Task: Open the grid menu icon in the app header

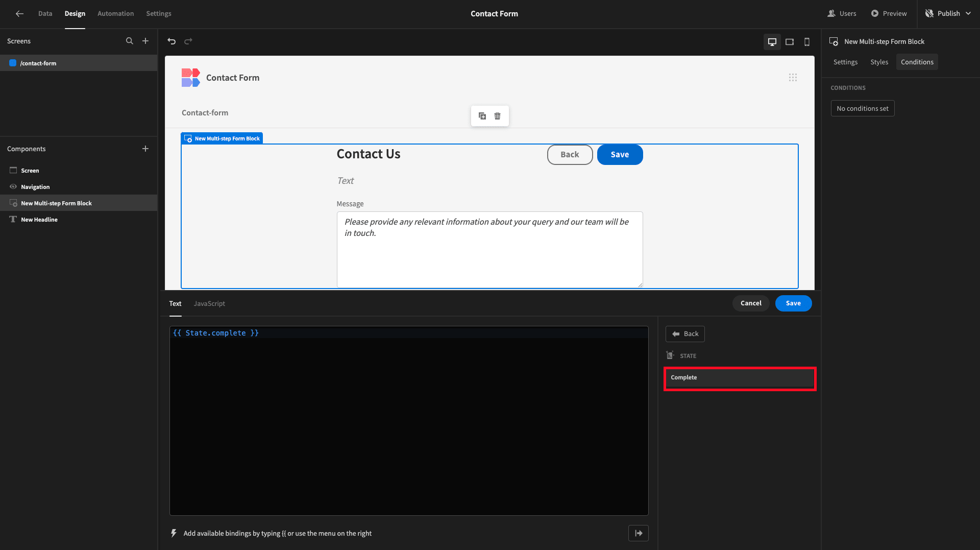Action: click(793, 78)
